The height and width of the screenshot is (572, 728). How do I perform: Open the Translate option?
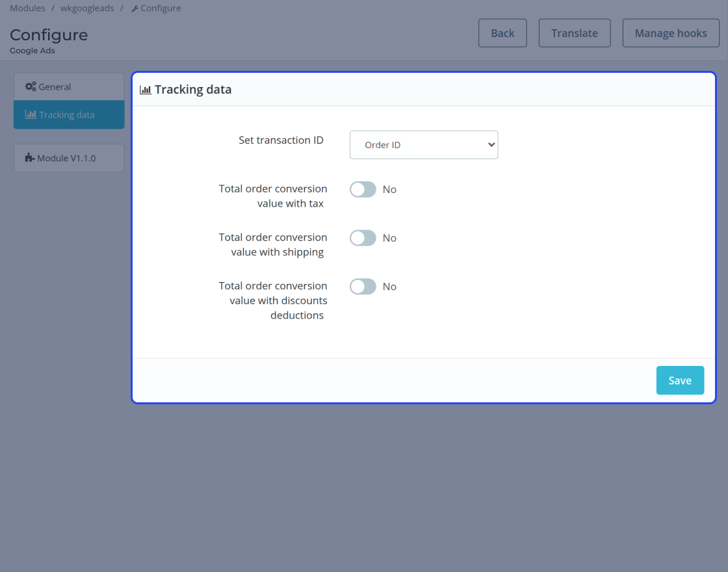(575, 33)
